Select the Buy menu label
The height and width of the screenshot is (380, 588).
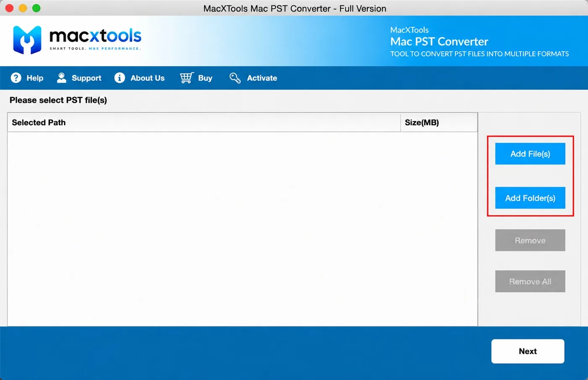point(205,78)
